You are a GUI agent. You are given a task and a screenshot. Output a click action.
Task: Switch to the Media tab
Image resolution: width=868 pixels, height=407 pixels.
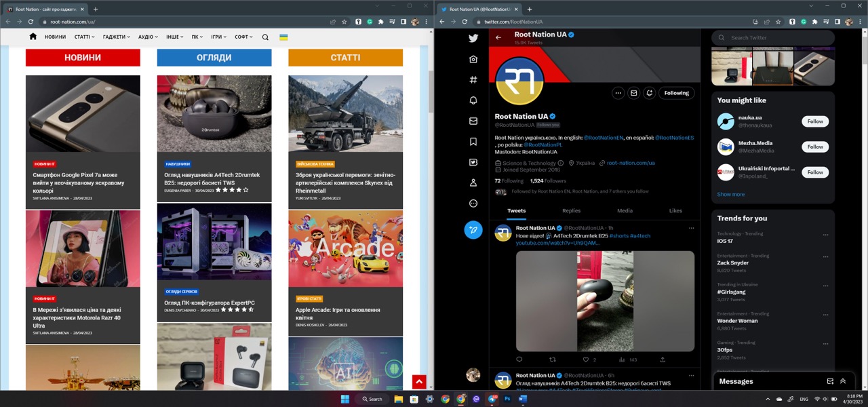click(625, 210)
